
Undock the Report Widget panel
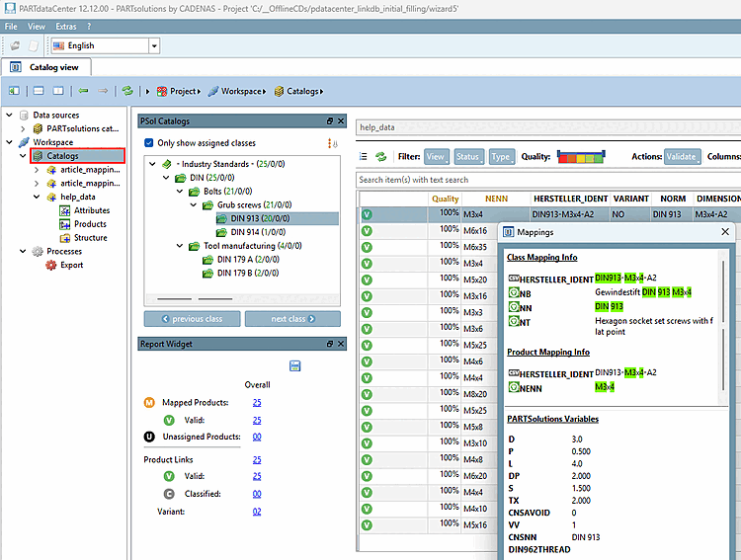[330, 344]
